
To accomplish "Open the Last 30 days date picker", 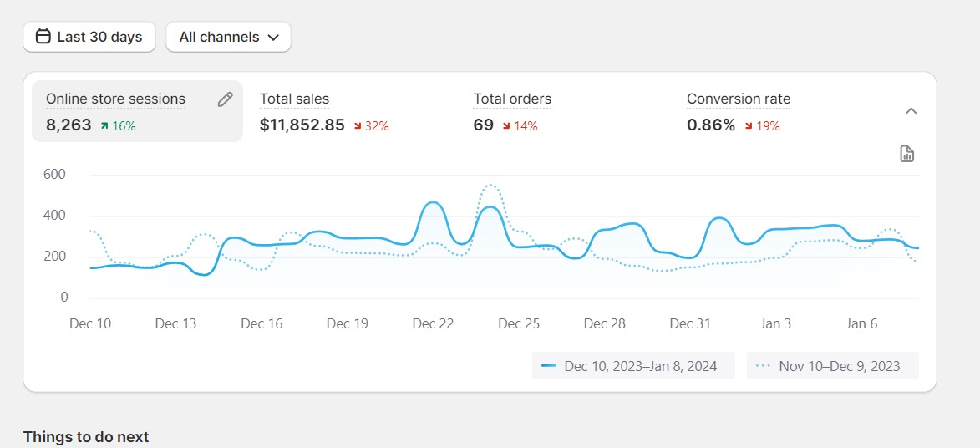I will point(89,37).
